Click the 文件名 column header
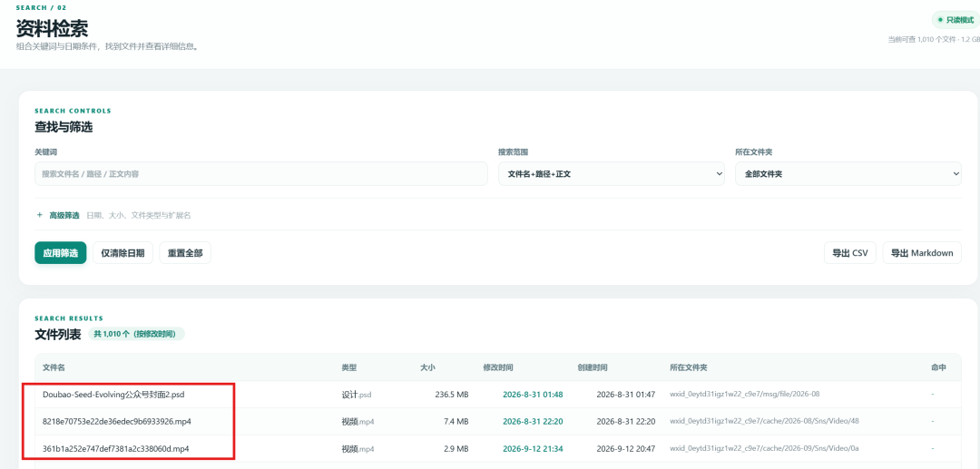The height and width of the screenshot is (469, 980). click(x=54, y=367)
